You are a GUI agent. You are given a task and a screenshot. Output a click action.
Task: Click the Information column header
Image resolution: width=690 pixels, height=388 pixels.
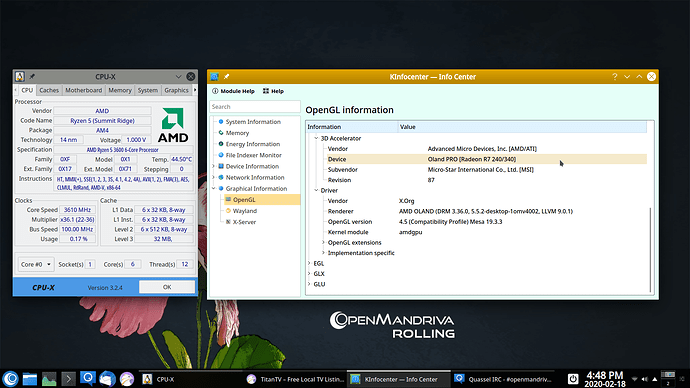[352, 127]
